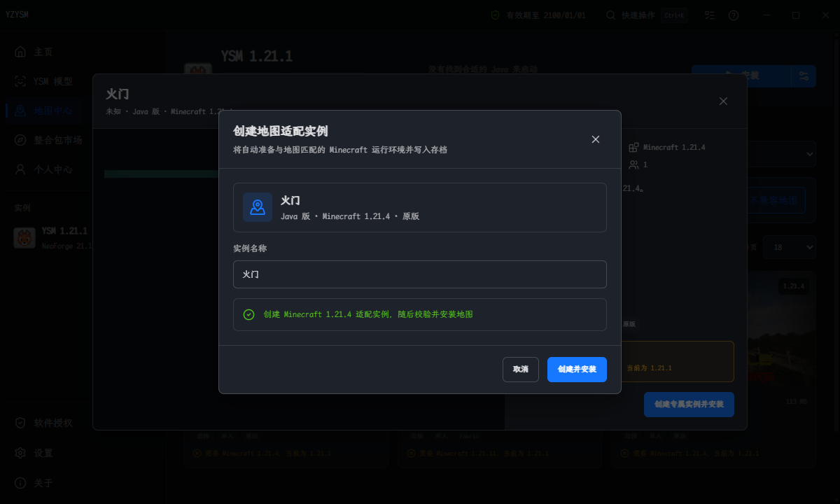
Task: Click the green check status icon
Action: click(x=248, y=315)
